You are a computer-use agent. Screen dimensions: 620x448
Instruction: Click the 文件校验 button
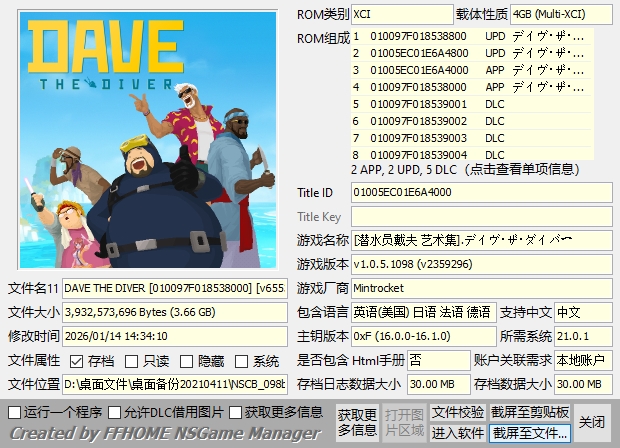[x=458, y=412]
